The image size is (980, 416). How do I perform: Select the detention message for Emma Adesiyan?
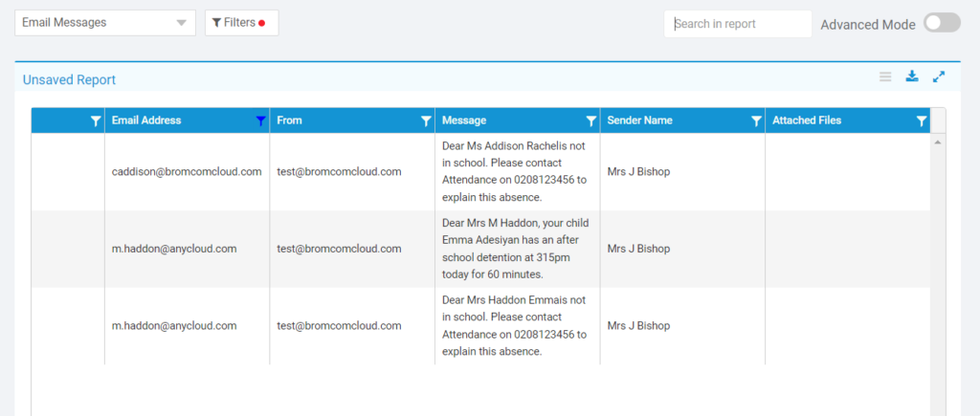pyautogui.click(x=516, y=249)
